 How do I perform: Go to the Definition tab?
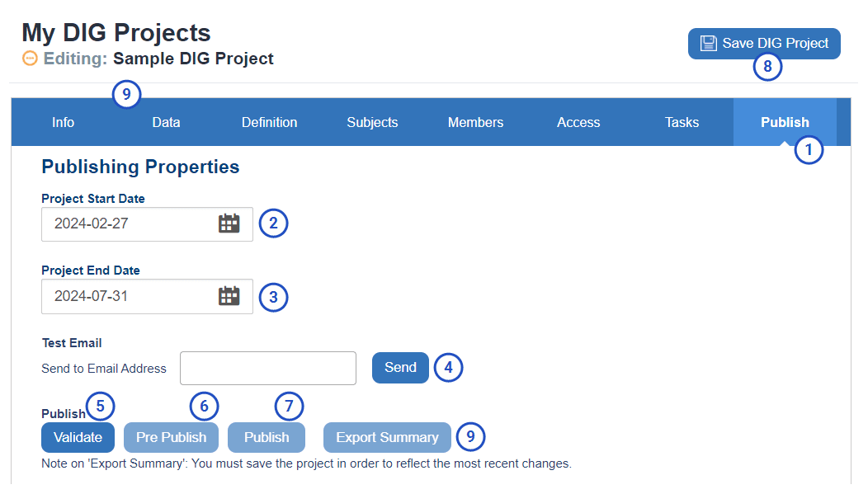(269, 122)
